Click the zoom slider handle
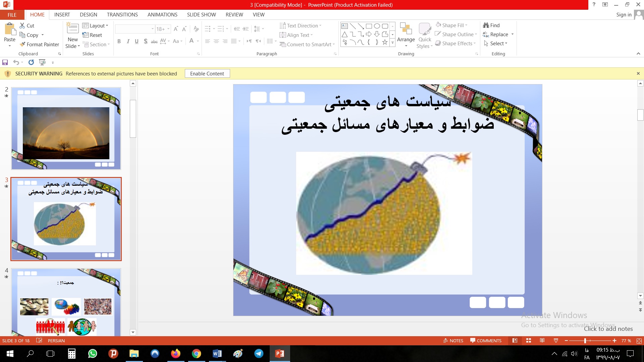 [585, 341]
